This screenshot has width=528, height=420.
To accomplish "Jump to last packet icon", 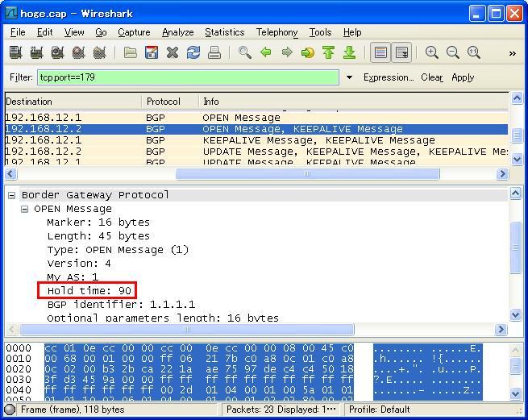I will click(x=350, y=52).
